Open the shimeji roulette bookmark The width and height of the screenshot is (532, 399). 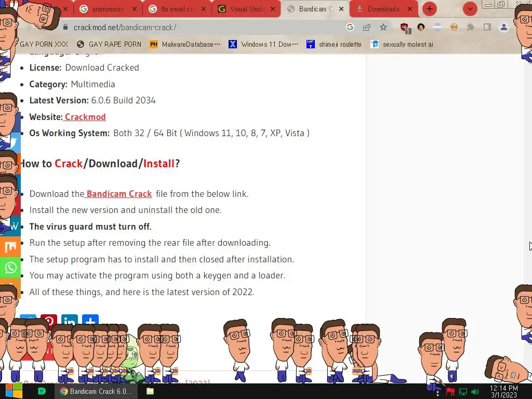[x=334, y=45]
